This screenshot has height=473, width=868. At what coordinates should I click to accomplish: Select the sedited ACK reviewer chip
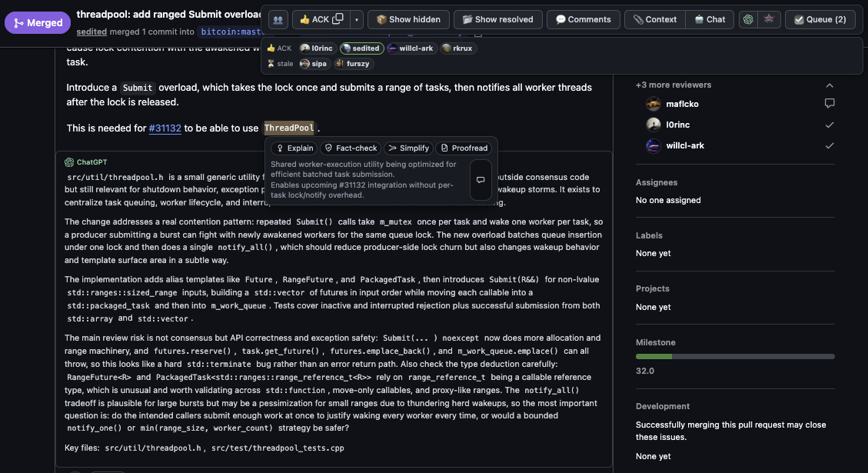[361, 48]
